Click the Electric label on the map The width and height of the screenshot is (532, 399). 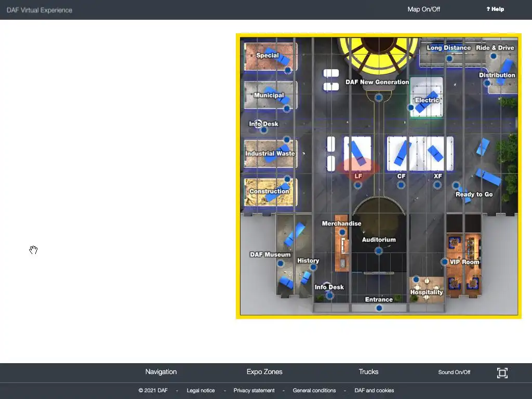[427, 100]
